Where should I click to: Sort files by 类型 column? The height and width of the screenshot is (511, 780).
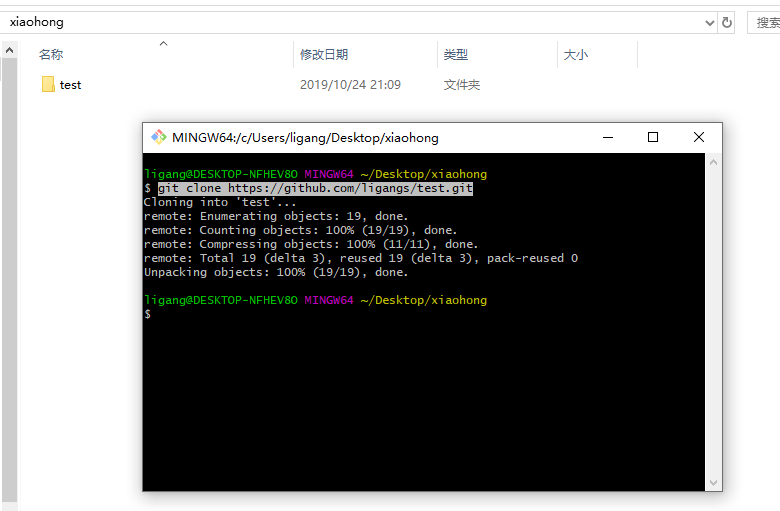coord(456,54)
